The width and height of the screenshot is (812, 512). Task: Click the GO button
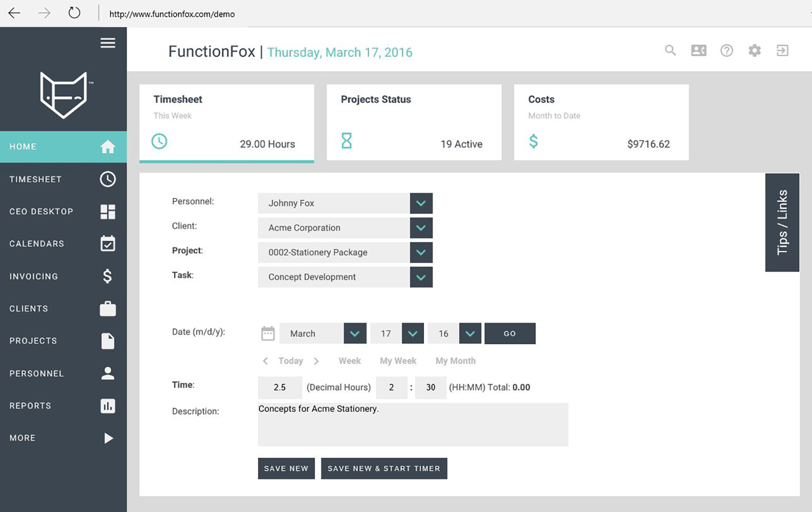pyautogui.click(x=510, y=333)
